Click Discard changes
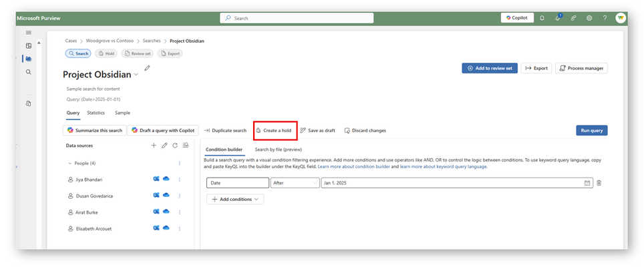644x267 pixels. point(365,130)
